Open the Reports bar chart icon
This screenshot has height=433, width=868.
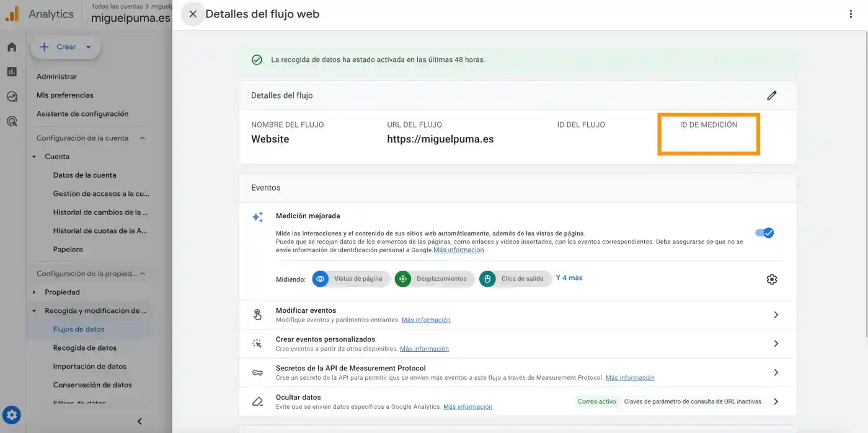[12, 72]
